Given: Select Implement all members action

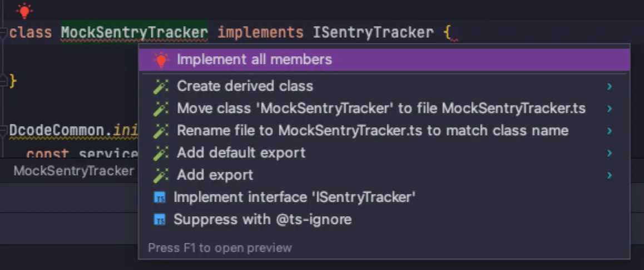Looking at the screenshot, I should 254,59.
